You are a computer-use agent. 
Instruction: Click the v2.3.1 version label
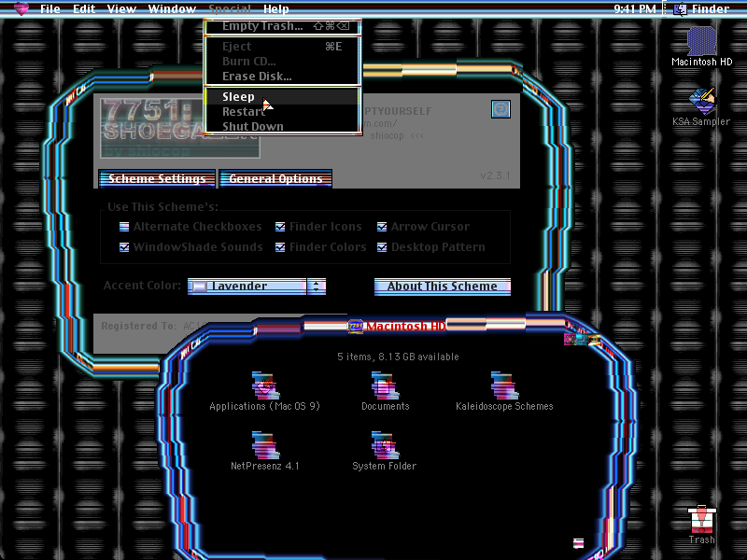495,175
